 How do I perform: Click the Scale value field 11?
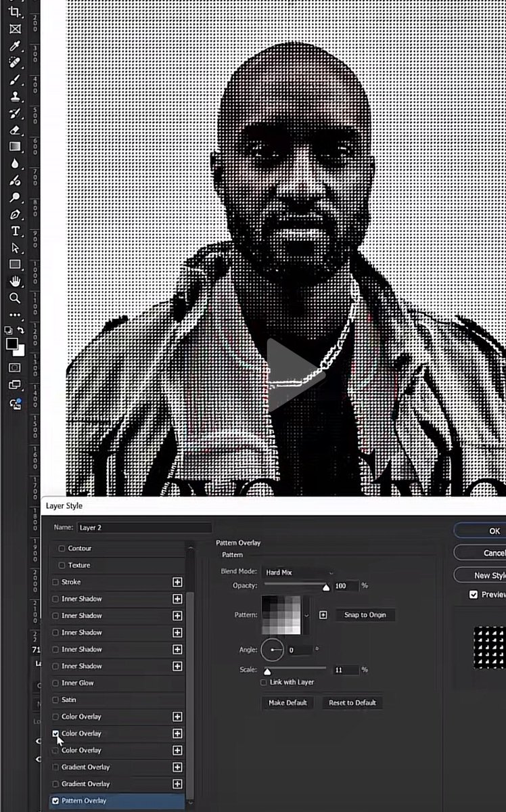click(346, 670)
